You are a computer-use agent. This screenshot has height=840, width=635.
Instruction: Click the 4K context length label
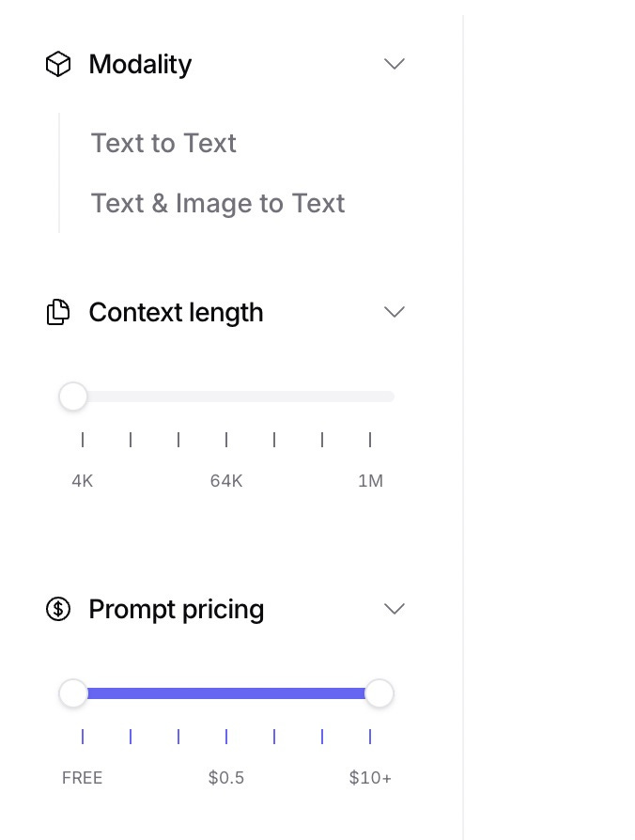point(83,481)
